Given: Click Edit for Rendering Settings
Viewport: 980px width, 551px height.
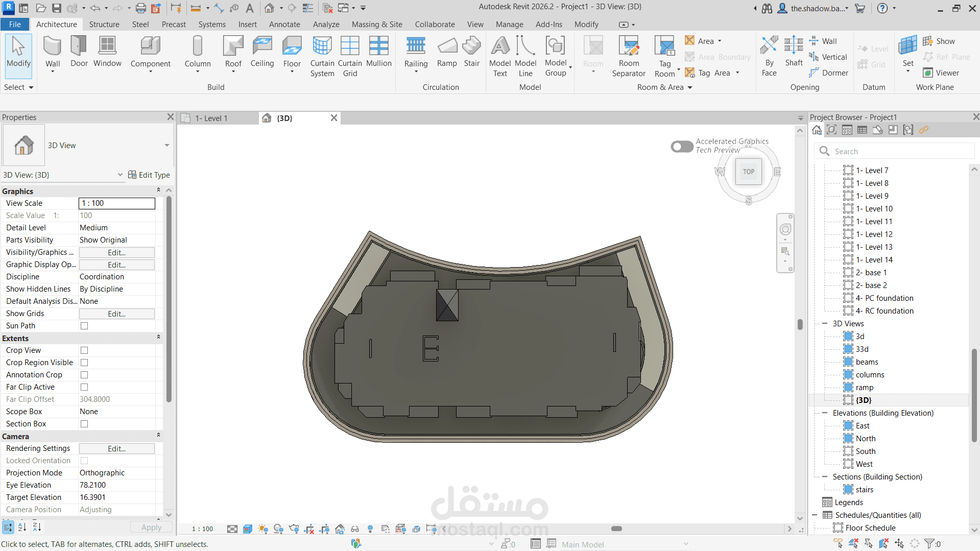Looking at the screenshot, I should [116, 449].
